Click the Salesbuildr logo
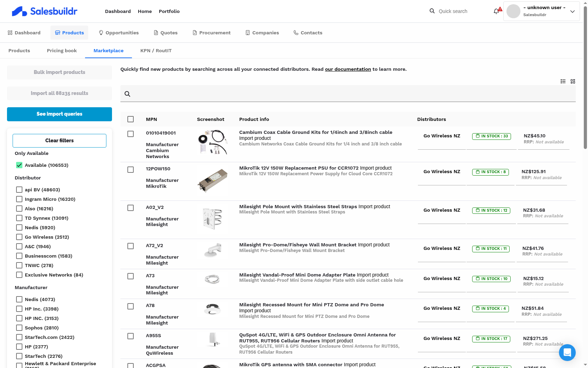The width and height of the screenshot is (588, 368). tap(44, 11)
